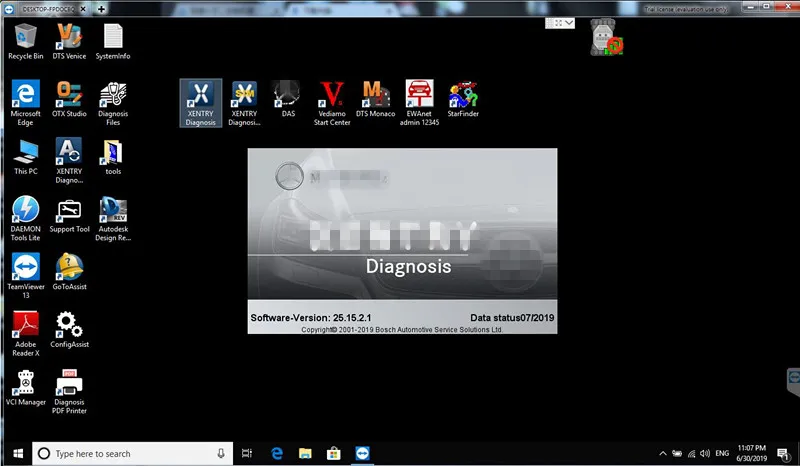800x466 pixels.
Task: Open TeamViewer 13 desktop shortcut
Action: click(26, 276)
